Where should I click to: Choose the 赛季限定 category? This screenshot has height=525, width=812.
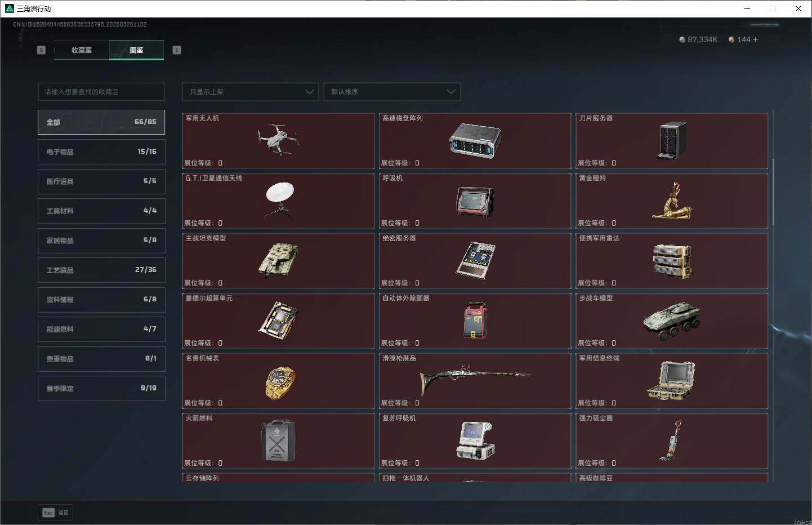[x=101, y=389]
